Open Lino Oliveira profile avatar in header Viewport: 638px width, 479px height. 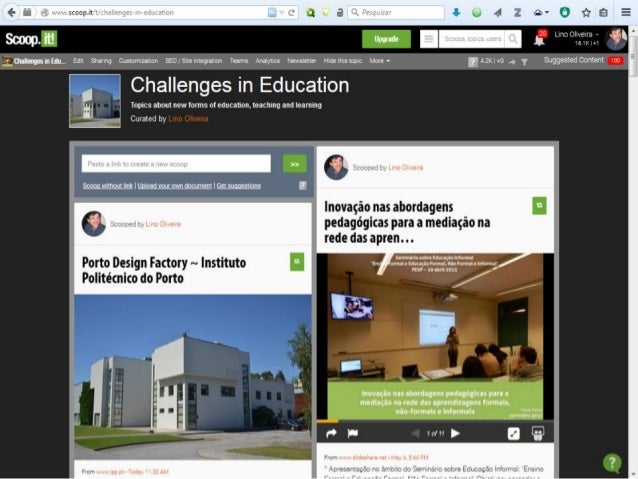616,39
